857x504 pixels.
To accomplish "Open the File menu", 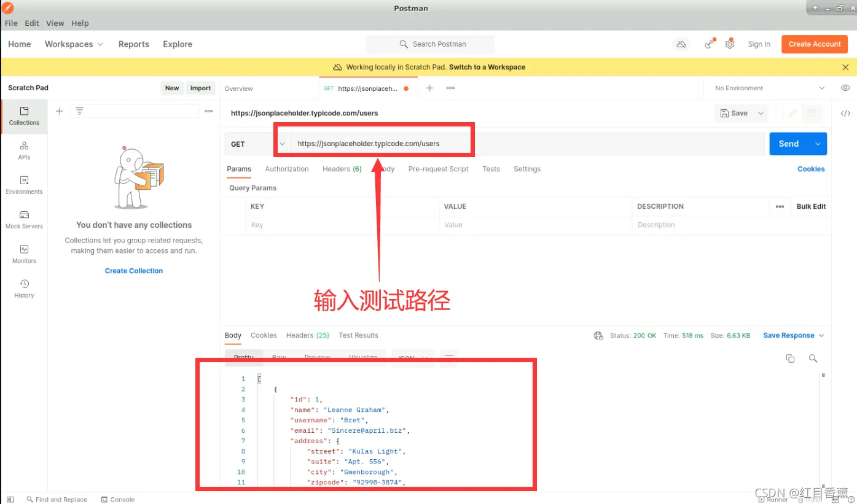I will point(11,23).
